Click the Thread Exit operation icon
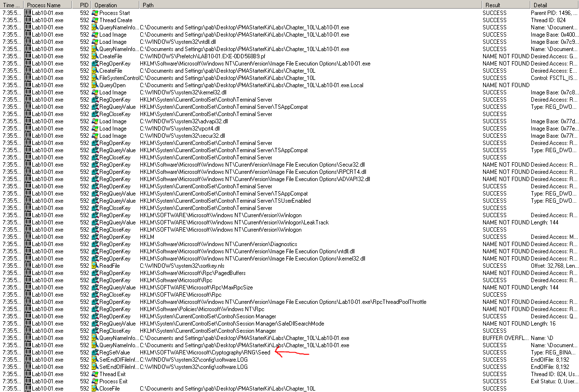Screen dimensions: 579x392 click(x=95, y=374)
